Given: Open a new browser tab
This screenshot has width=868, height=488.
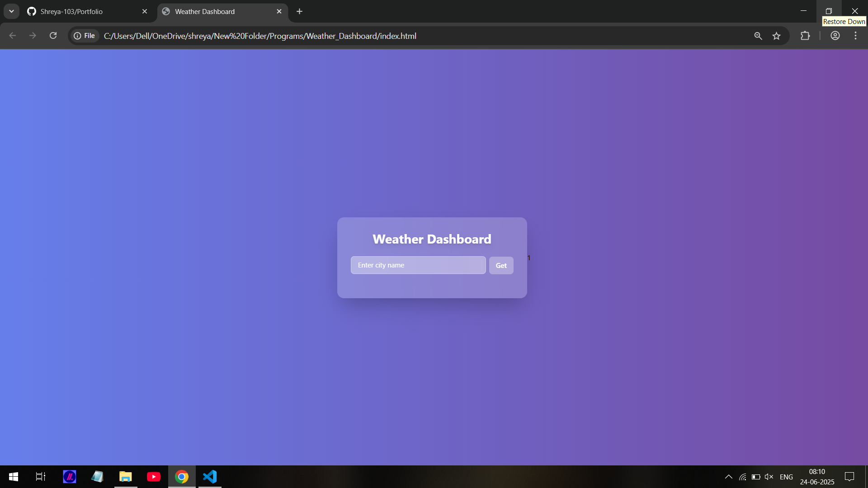Looking at the screenshot, I should pyautogui.click(x=299, y=11).
